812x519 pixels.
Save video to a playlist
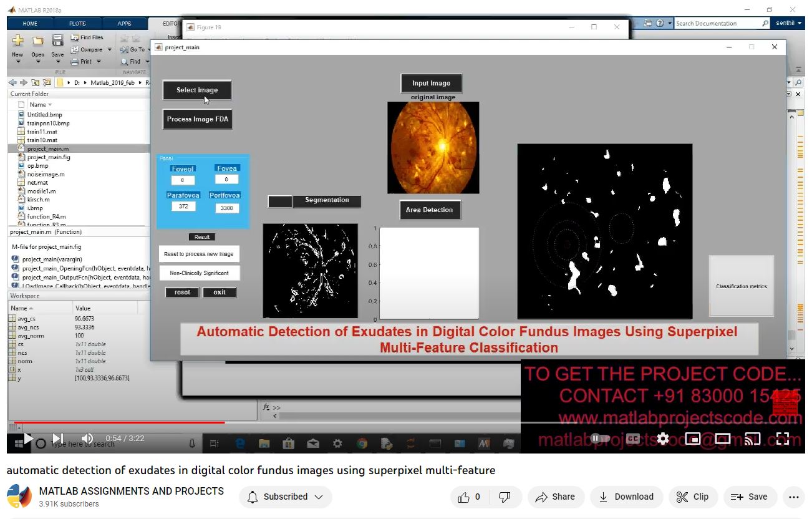coord(750,497)
